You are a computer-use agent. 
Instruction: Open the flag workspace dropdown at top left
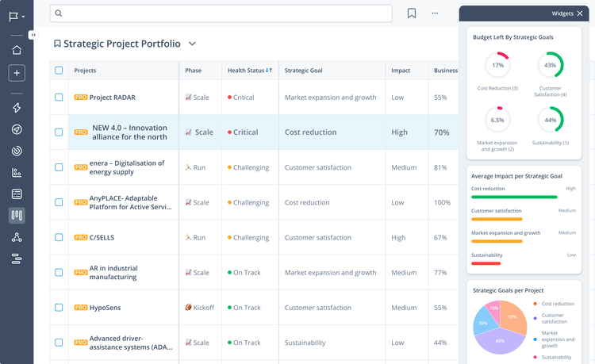pos(17,16)
